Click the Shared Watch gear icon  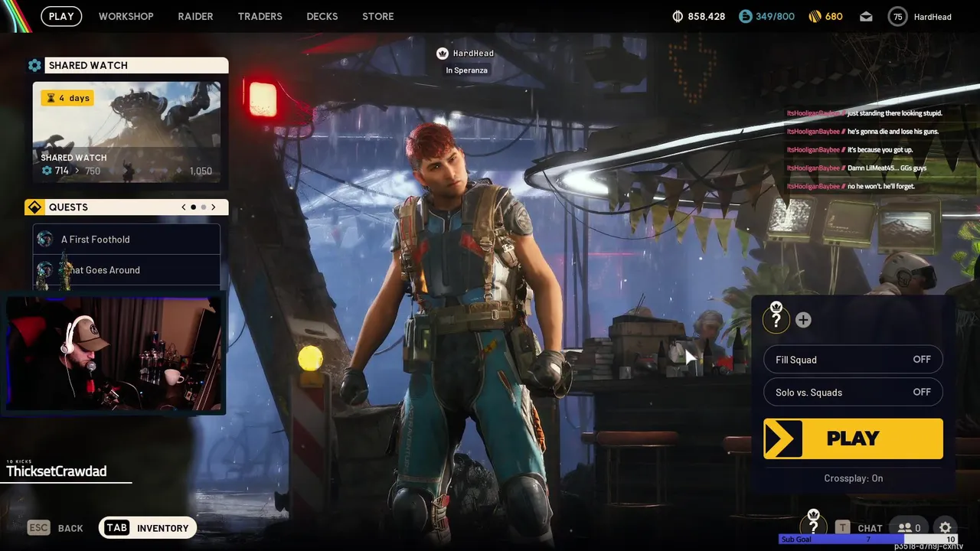pos(34,66)
